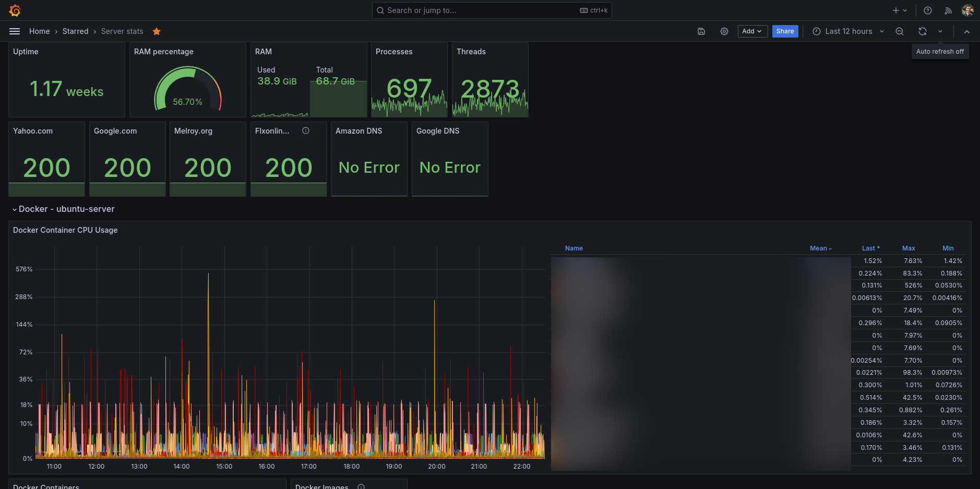Screen dimensions: 980x489
Task: Click the Google DNS panel title
Action: tap(438, 131)
